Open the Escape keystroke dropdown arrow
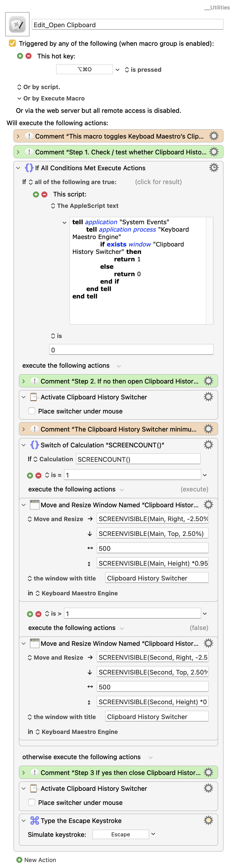 pyautogui.click(x=153, y=834)
